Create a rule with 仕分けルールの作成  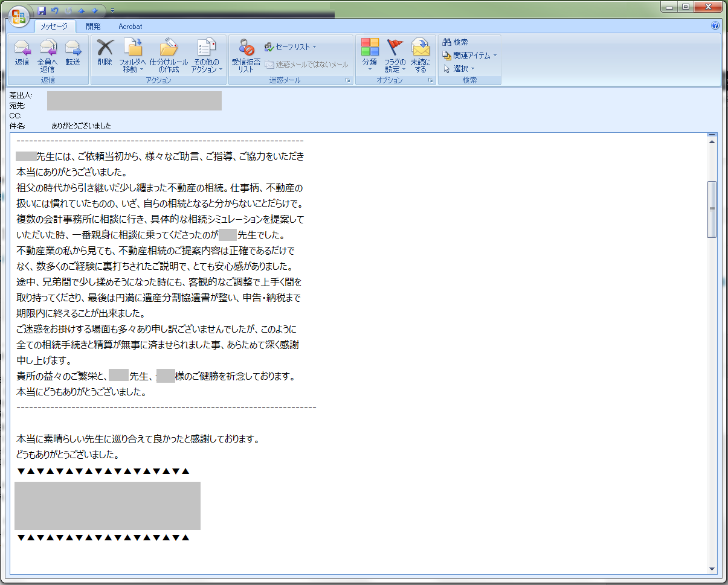pyautogui.click(x=169, y=55)
